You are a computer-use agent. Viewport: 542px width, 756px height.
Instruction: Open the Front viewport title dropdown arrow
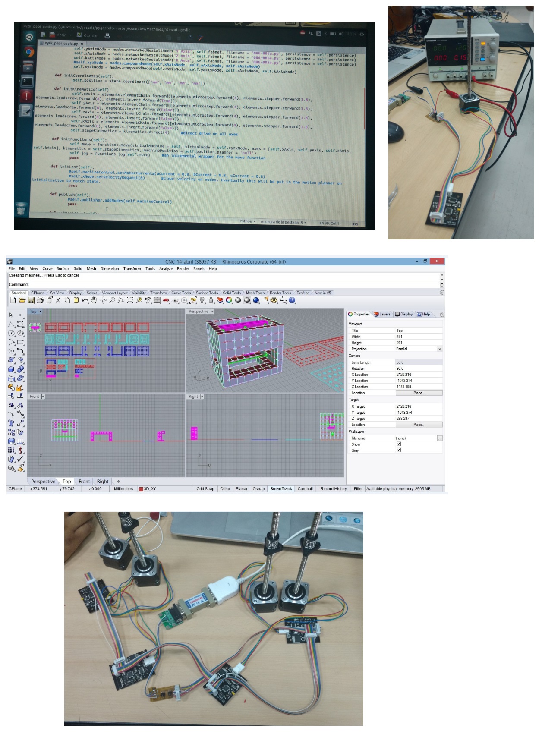pyautogui.click(x=43, y=397)
